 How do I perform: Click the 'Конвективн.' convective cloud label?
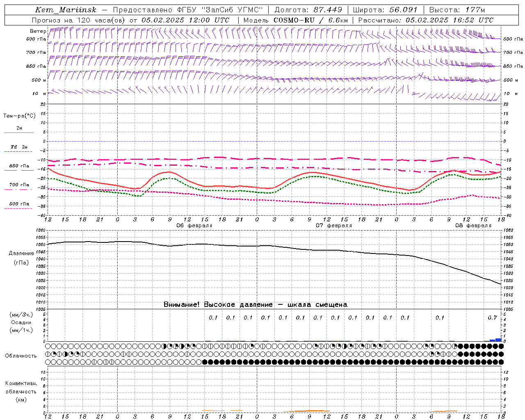coord(21,383)
